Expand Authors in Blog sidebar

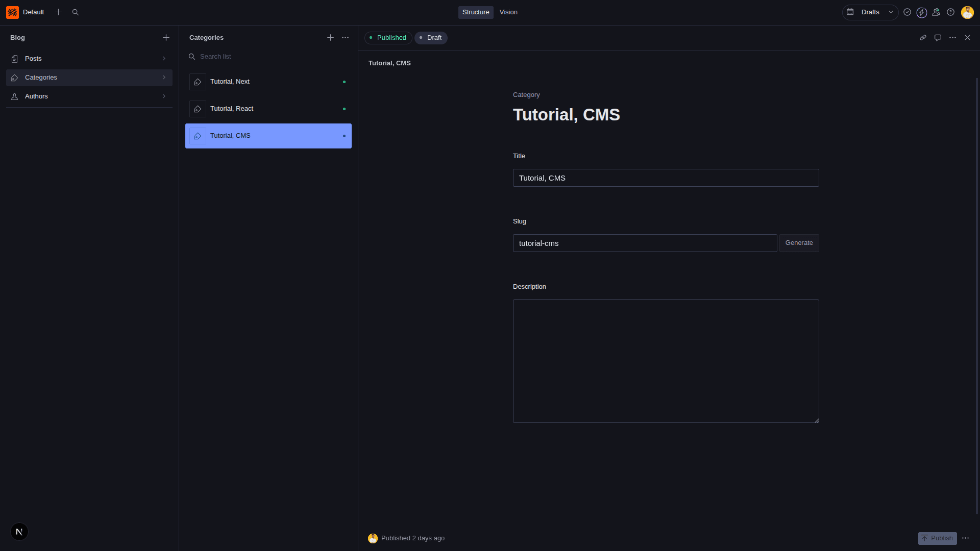click(89, 96)
